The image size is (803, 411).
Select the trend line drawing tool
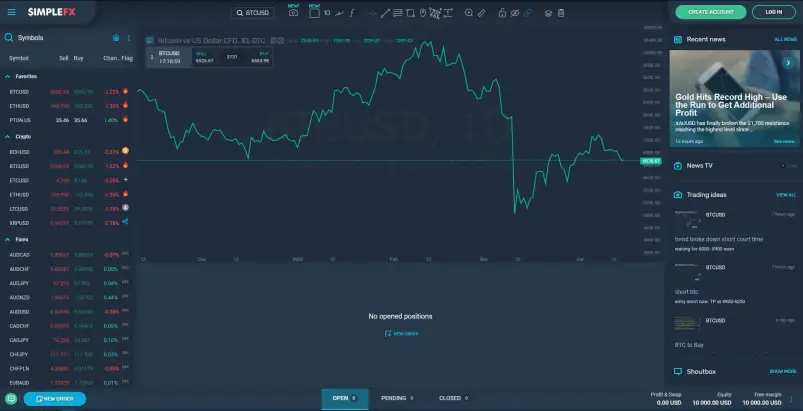point(385,13)
